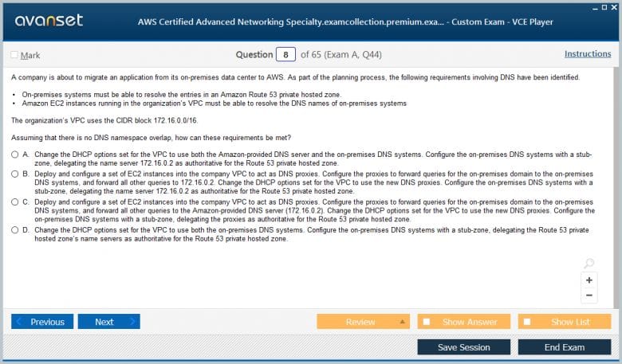Viewport: 622px width, 364px height.
Task: Zoom in with the plus icon
Action: click(x=589, y=280)
